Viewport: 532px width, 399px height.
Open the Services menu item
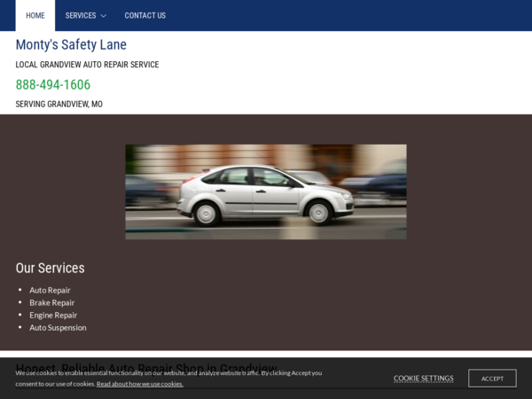81,16
